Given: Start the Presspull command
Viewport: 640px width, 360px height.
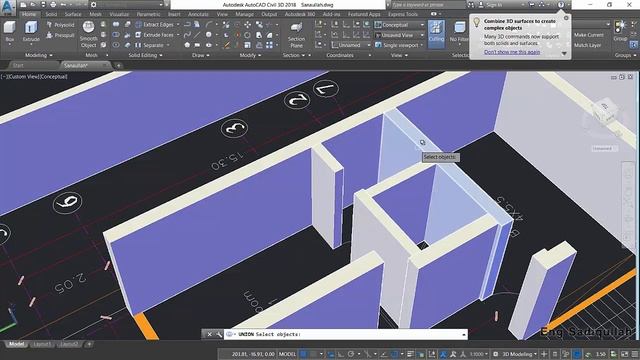Looking at the screenshot, I should coord(60,36).
